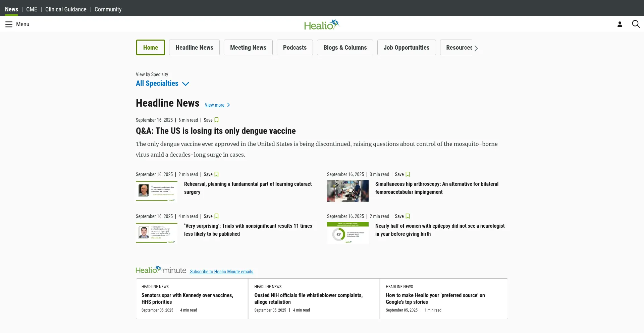Click the dengue article summary paragraph
Screen dimensions: 644x333
click(x=317, y=149)
